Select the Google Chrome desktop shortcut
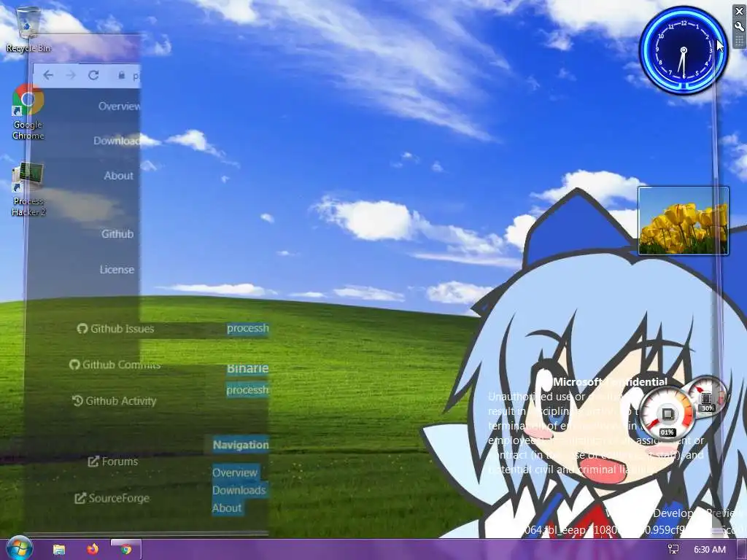 point(28,112)
